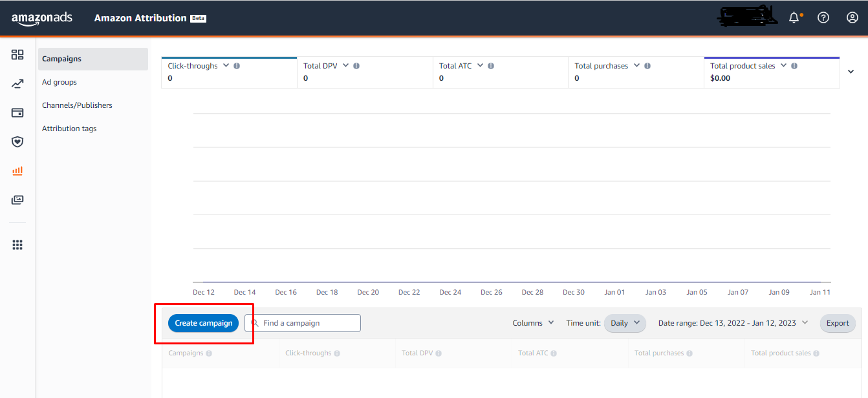Click the Find a campaign search field
The width and height of the screenshot is (868, 398).
coord(303,323)
